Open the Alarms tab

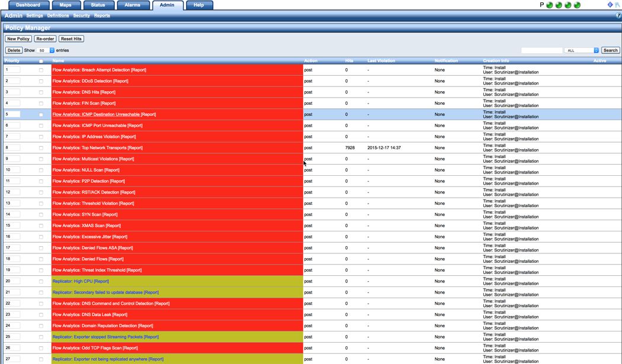(x=132, y=5)
